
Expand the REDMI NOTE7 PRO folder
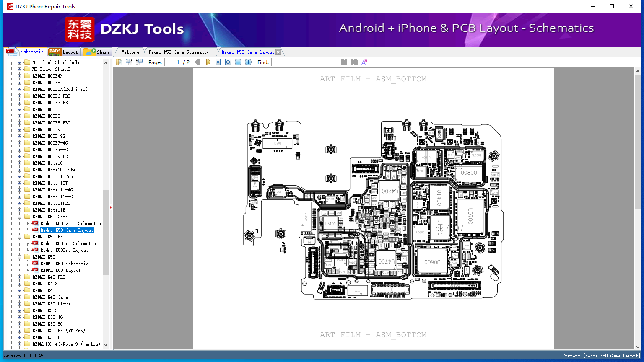[19, 103]
